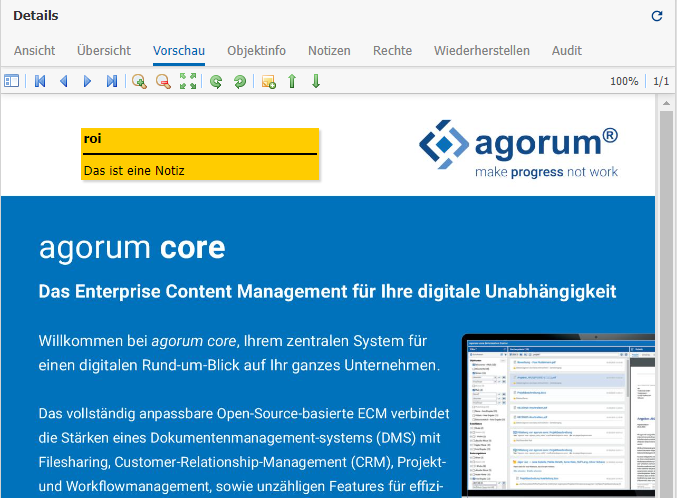Click the line starting 'Das vollständig anpassbare Open-Source-basierte'

[244, 414]
